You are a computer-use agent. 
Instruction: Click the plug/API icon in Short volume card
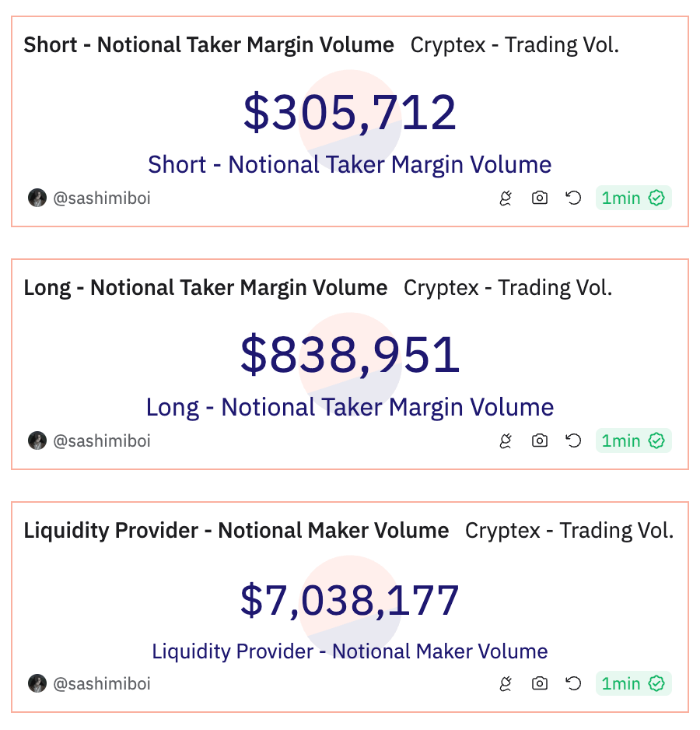coord(506,198)
